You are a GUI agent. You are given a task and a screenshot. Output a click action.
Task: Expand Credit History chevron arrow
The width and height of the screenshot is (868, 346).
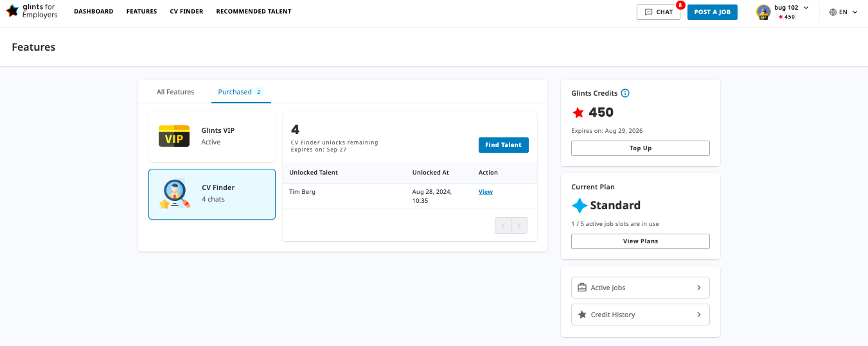pyautogui.click(x=699, y=315)
